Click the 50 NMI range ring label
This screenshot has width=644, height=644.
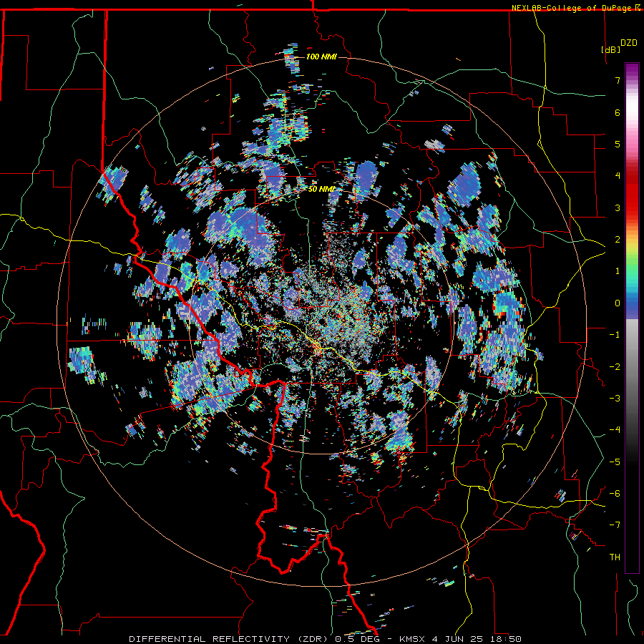321,189
